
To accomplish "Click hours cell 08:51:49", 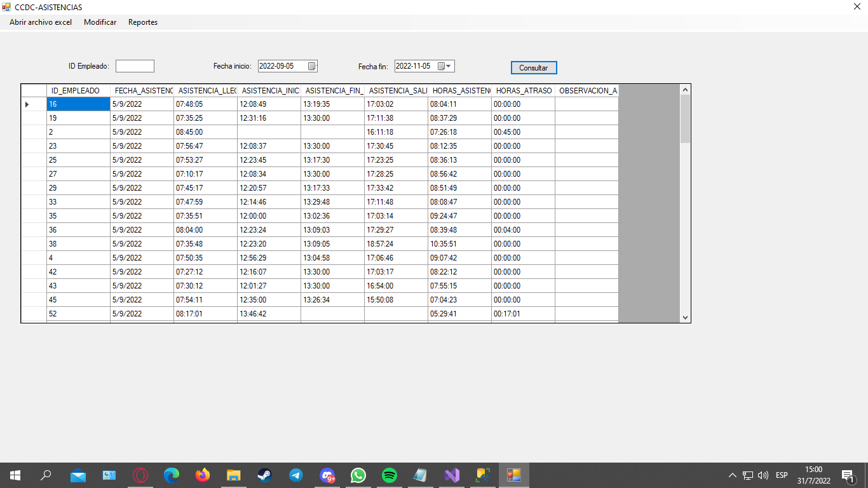I will coord(459,188).
